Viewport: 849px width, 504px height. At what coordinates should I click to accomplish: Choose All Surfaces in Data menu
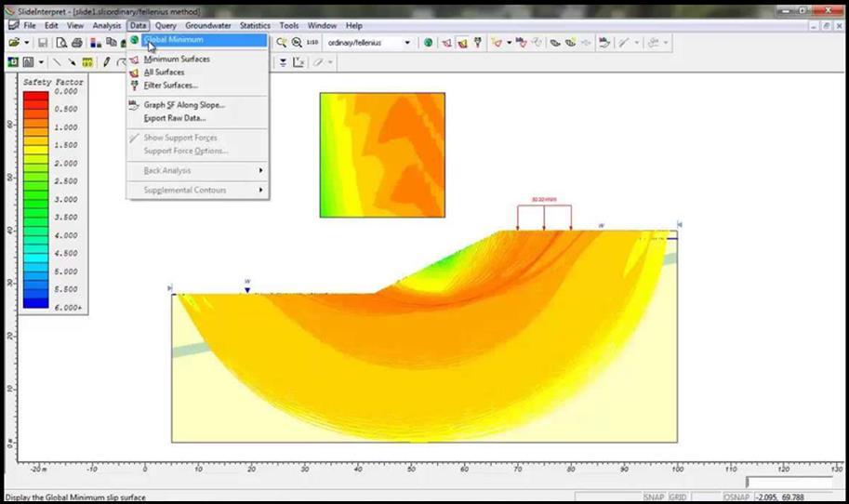[x=198, y=72]
